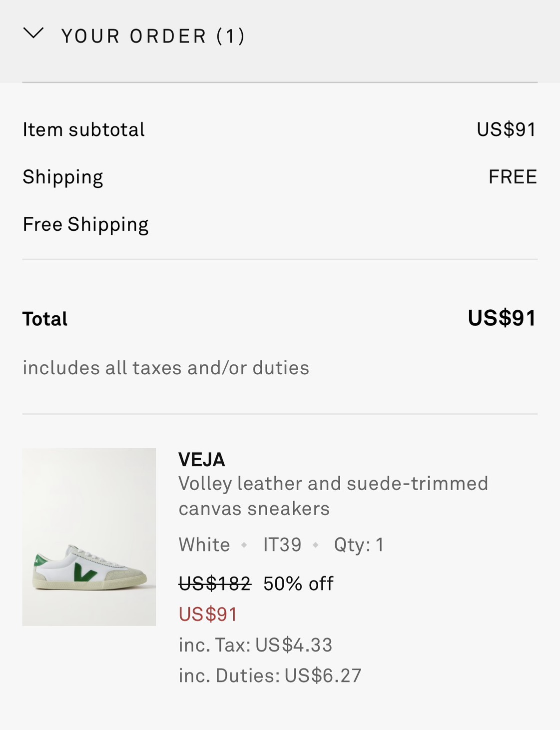
Task: Click the Item subtotal label
Action: pyautogui.click(x=83, y=129)
